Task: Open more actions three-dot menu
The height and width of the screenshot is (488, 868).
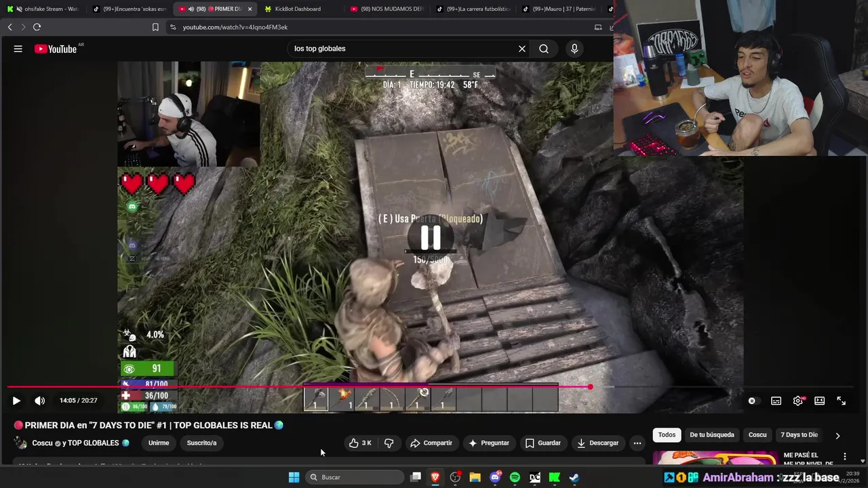Action: (637, 443)
